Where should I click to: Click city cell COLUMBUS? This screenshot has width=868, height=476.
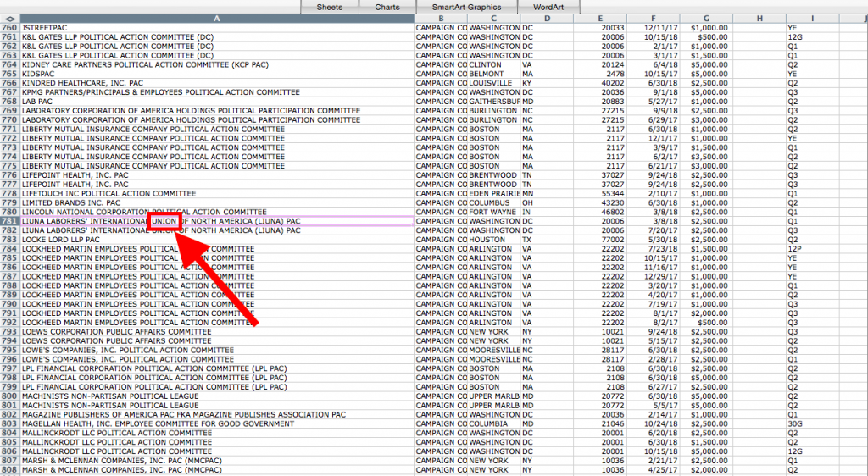click(494, 203)
